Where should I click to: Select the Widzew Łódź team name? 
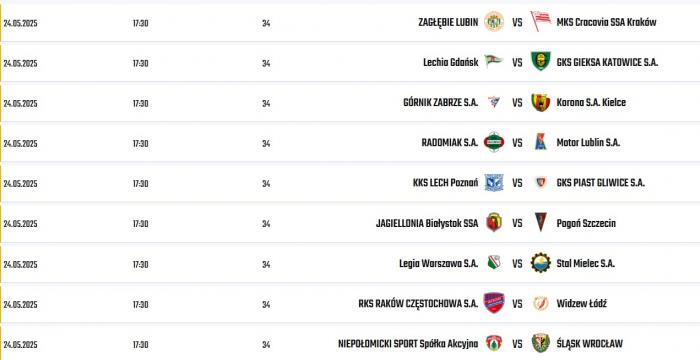coord(582,304)
